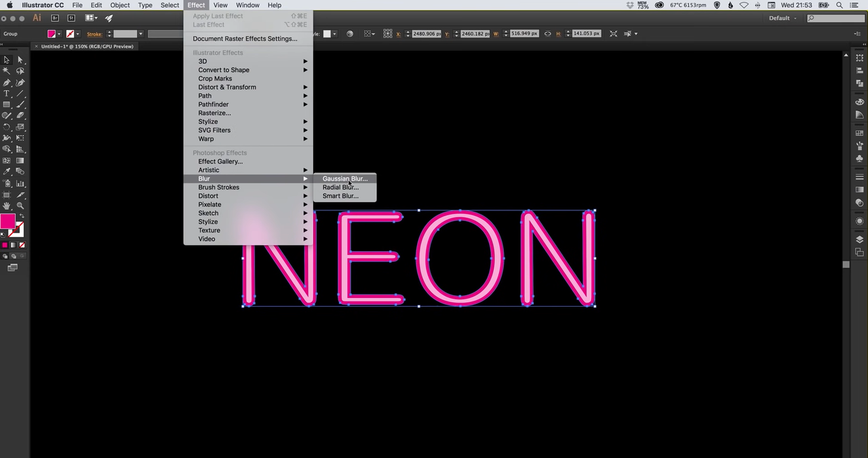Open the stroke color dropdown in control bar
The height and width of the screenshot is (458, 868).
pos(78,34)
